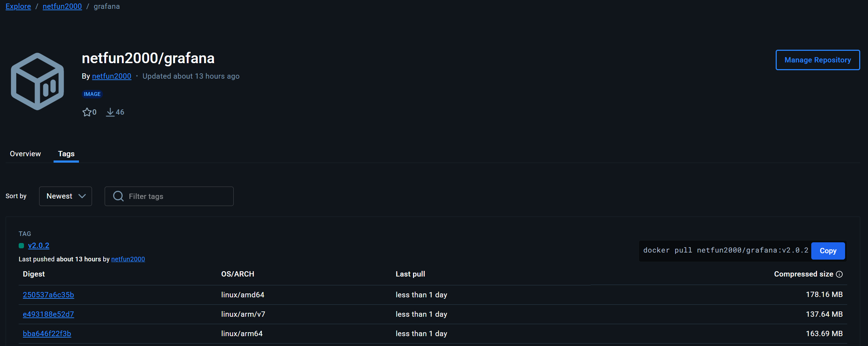Switch to the Overview tab
The width and height of the screenshot is (868, 346).
point(25,154)
